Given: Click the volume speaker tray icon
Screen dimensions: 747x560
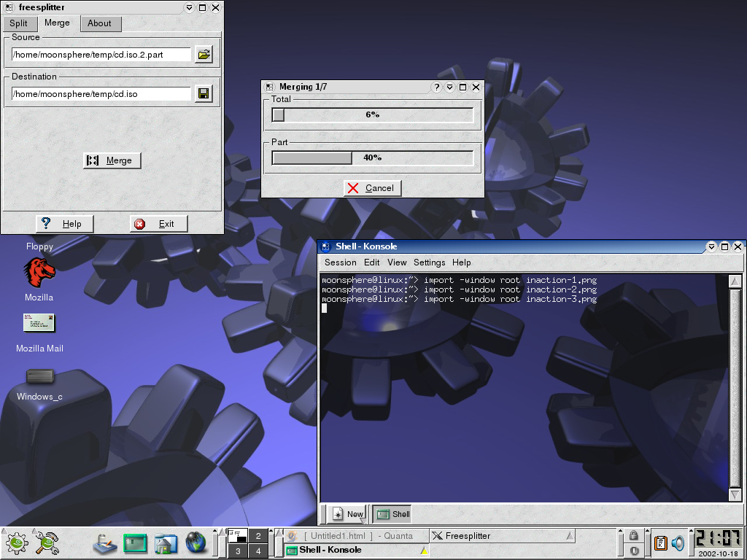Looking at the screenshot, I should tap(678, 543).
